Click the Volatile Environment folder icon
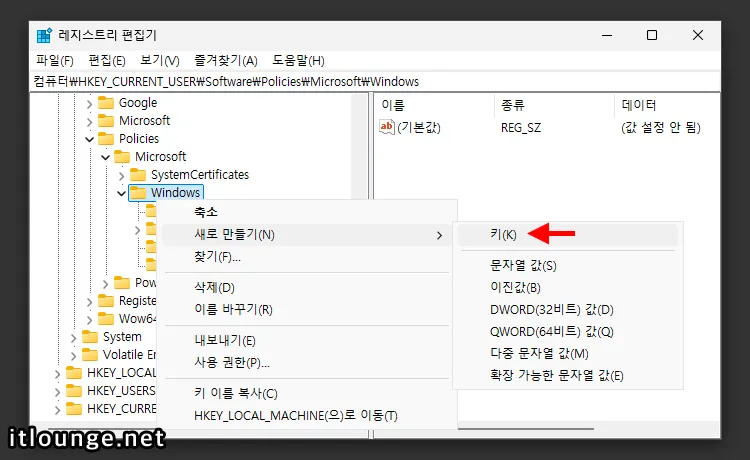The height and width of the screenshot is (460, 750). click(90, 355)
